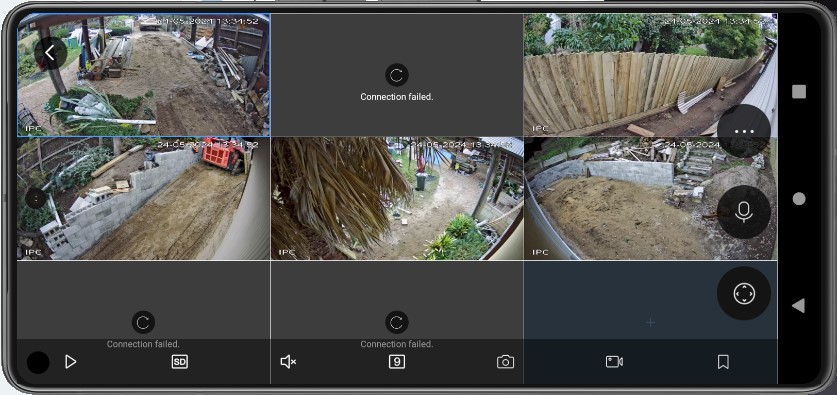Screen dimensions: 837x395
Task: Click 'Connection failed.' text in bottom-left tile
Action: (143, 344)
